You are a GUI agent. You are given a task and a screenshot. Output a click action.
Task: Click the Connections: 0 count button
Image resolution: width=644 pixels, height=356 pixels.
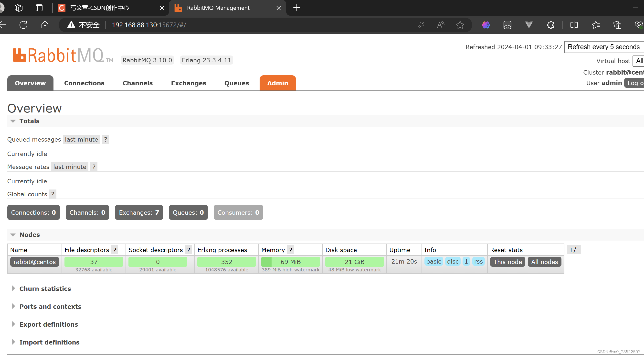pyautogui.click(x=33, y=212)
